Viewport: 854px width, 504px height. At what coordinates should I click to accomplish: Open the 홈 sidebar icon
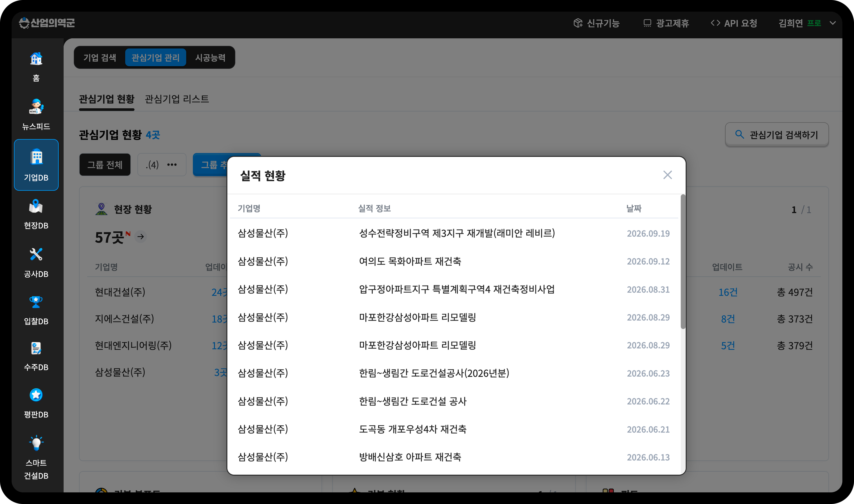click(36, 59)
